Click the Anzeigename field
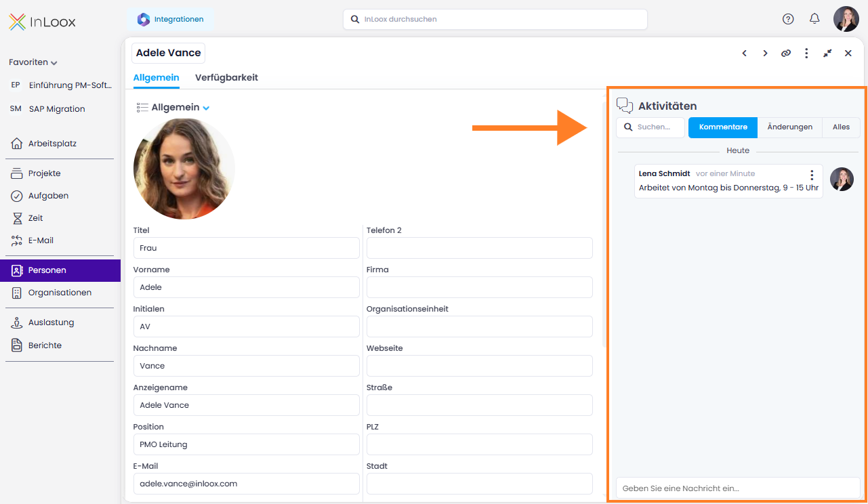 pyautogui.click(x=247, y=405)
